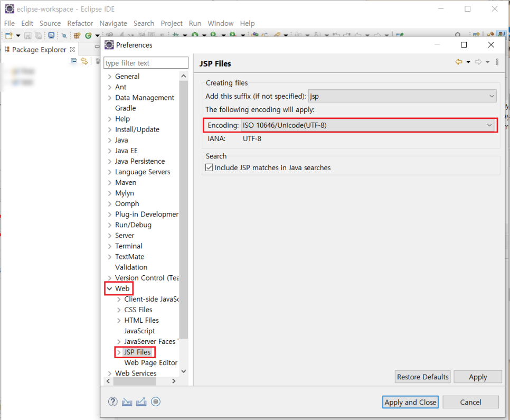Open the File menu
The image size is (510, 420).
coord(10,23)
